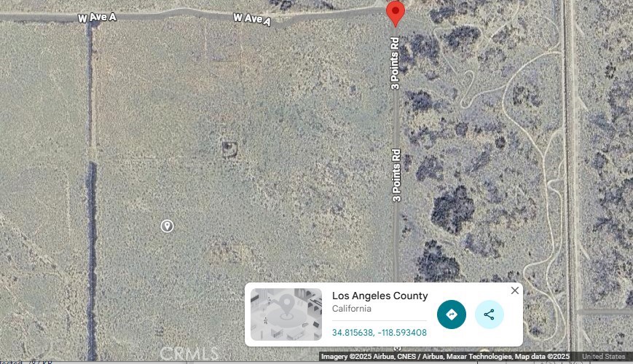Open directions with the teal arrow button
This screenshot has width=633, height=364.
(452, 314)
